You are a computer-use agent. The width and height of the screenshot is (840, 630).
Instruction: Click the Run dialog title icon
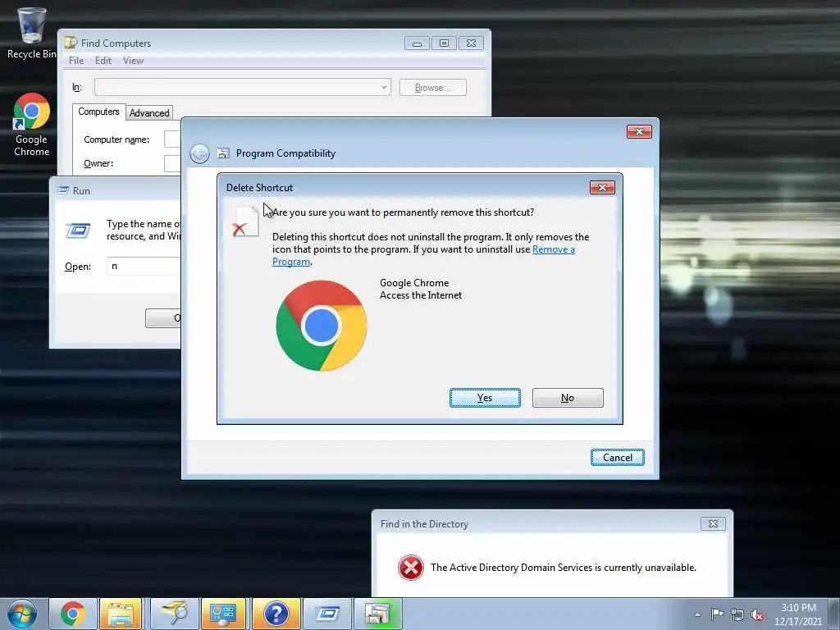(x=63, y=190)
